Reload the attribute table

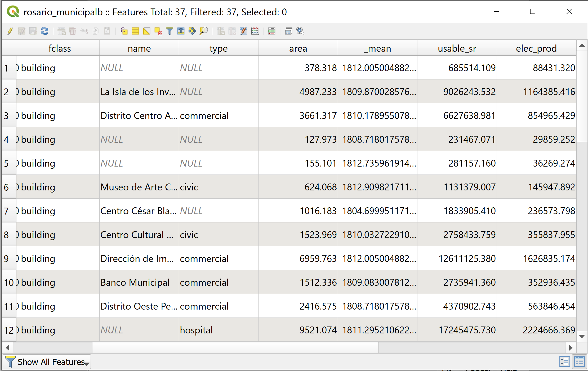(x=44, y=31)
